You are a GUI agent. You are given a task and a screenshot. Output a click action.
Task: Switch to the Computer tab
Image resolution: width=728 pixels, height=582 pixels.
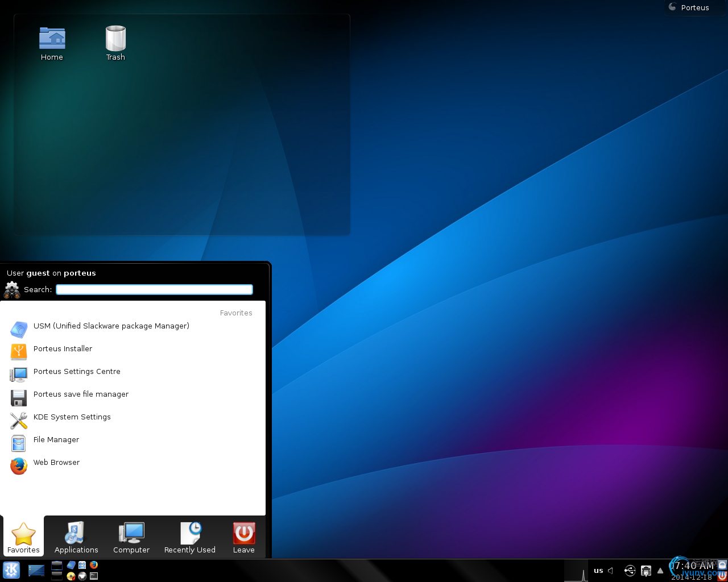click(131, 538)
